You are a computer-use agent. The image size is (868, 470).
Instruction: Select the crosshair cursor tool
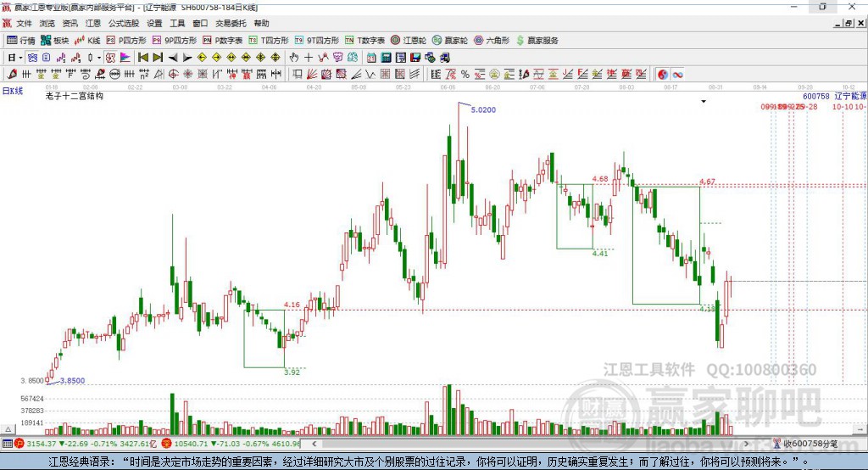tap(309, 58)
